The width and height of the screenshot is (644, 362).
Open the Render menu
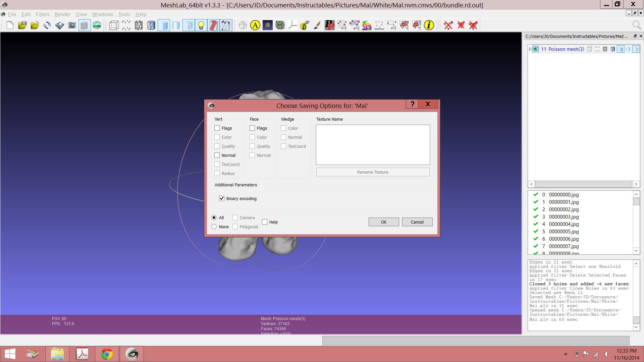pyautogui.click(x=62, y=14)
